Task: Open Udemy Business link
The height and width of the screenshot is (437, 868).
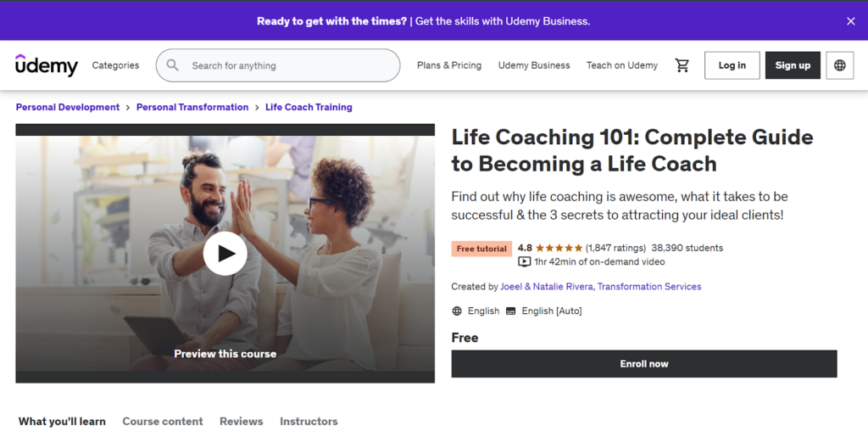Action: [x=534, y=65]
